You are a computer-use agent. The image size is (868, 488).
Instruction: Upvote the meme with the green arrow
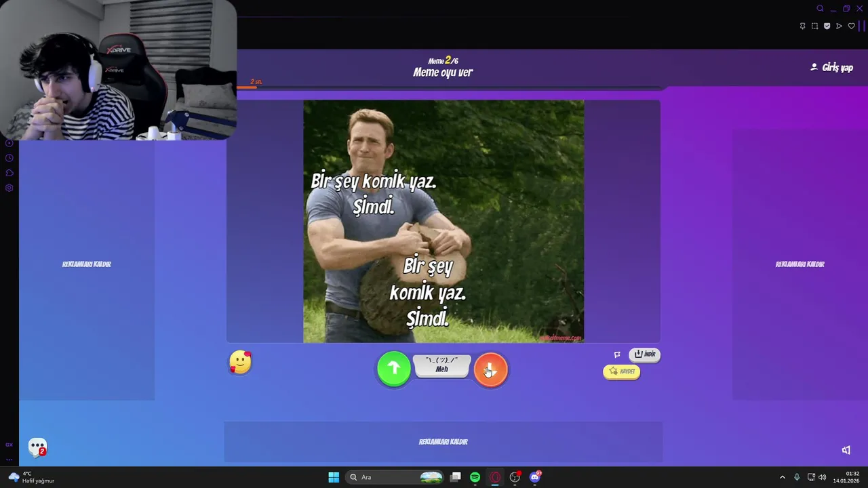tap(394, 369)
